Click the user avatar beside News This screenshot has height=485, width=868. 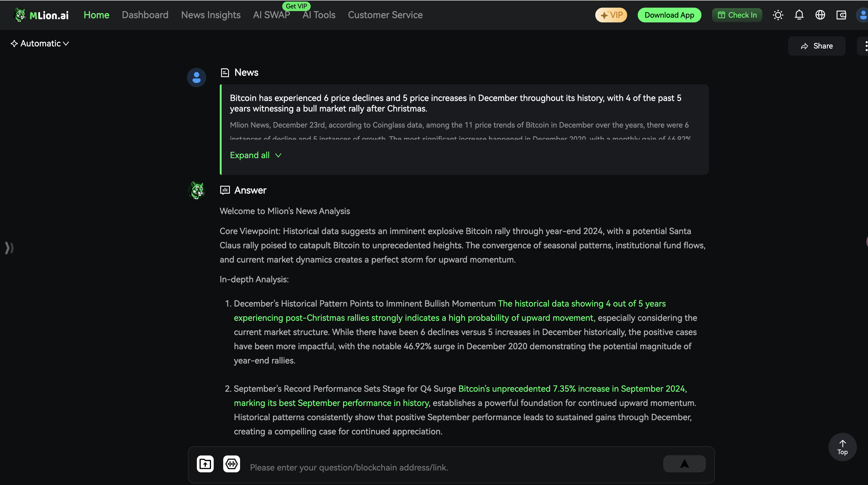[196, 77]
